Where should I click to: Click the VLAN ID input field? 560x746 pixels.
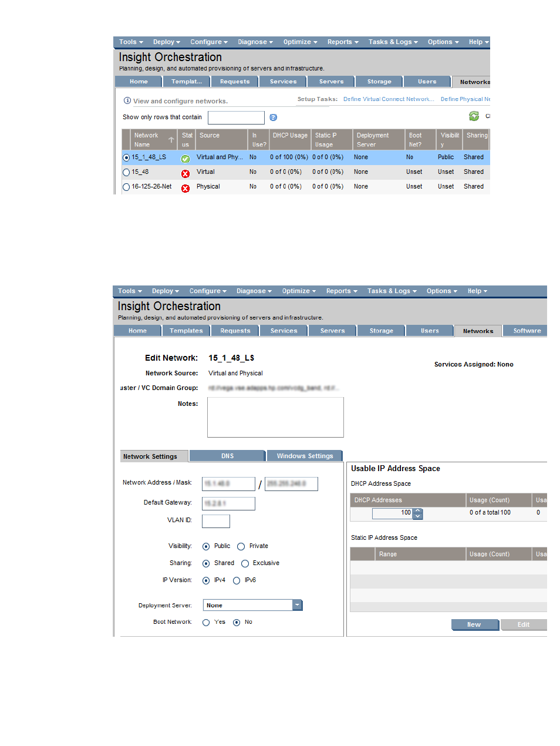coord(216,521)
